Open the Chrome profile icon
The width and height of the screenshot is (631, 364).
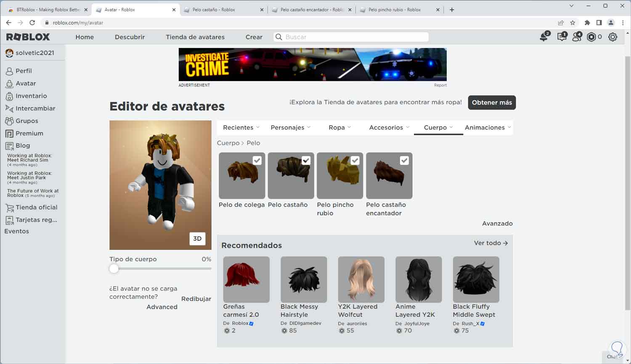tap(611, 23)
